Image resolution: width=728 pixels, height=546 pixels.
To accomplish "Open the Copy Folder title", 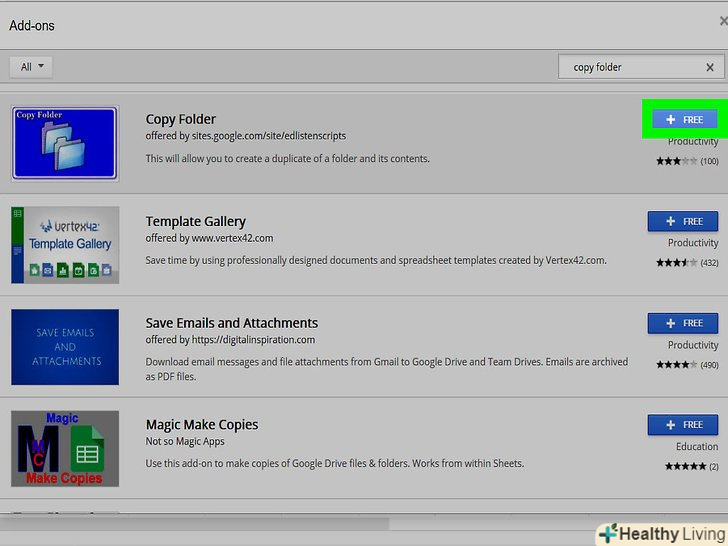I will click(x=181, y=119).
